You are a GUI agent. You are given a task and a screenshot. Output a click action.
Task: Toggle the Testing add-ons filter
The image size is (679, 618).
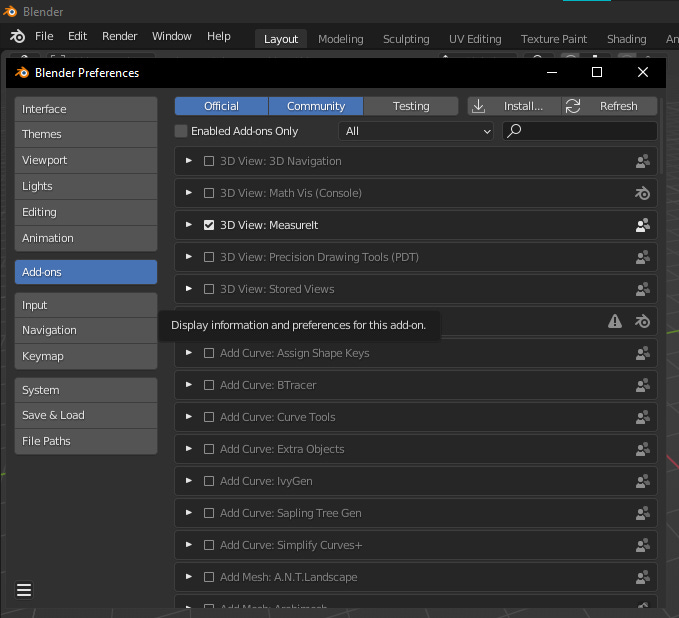[x=411, y=106]
